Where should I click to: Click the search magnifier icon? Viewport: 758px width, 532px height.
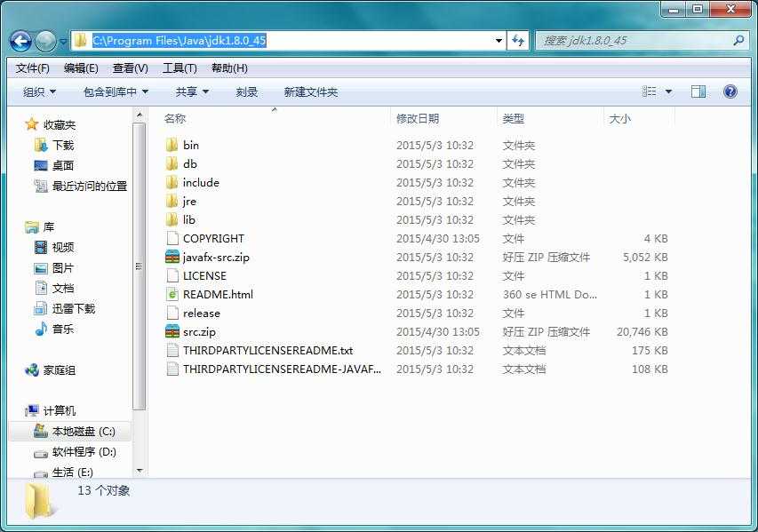pyautogui.click(x=738, y=41)
